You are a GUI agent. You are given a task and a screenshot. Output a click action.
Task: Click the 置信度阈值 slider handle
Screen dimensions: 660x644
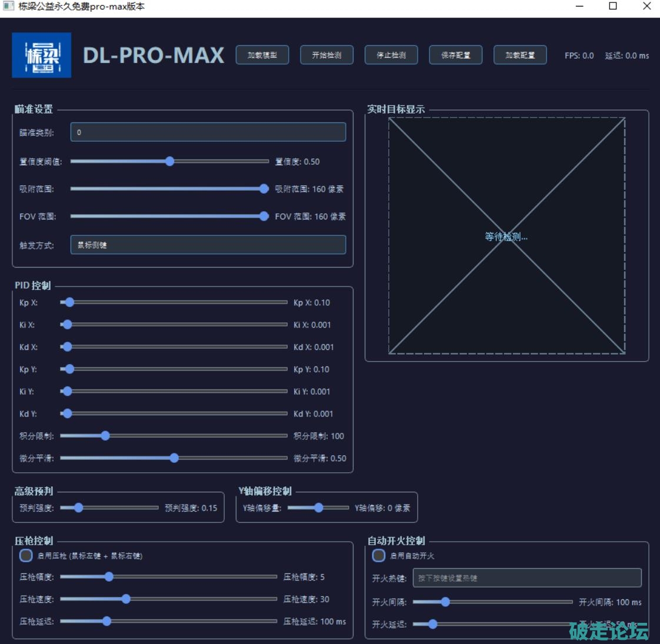pyautogui.click(x=169, y=161)
